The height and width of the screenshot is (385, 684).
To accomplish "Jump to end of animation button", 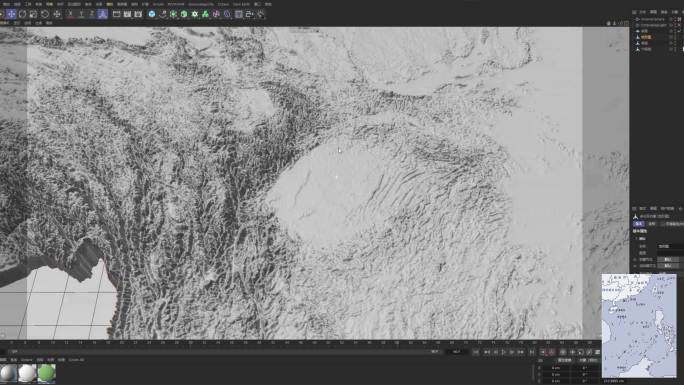I will [532, 352].
